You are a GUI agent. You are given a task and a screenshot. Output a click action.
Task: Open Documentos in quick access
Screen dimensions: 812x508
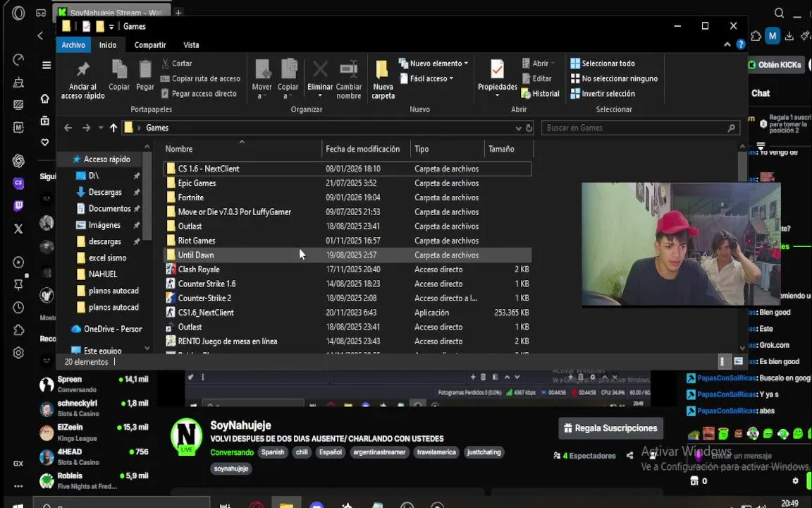109,208
